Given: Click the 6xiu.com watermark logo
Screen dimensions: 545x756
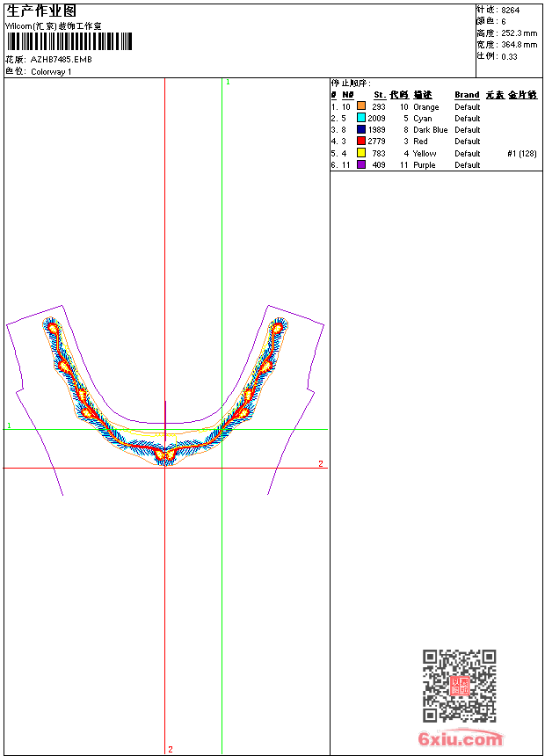Looking at the screenshot, I should 460,739.
